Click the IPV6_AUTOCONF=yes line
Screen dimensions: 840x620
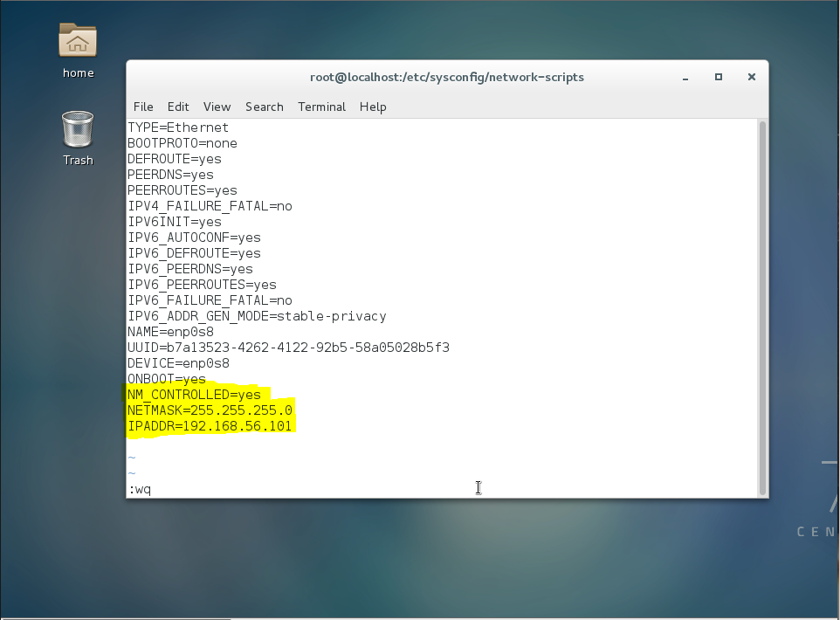(194, 238)
